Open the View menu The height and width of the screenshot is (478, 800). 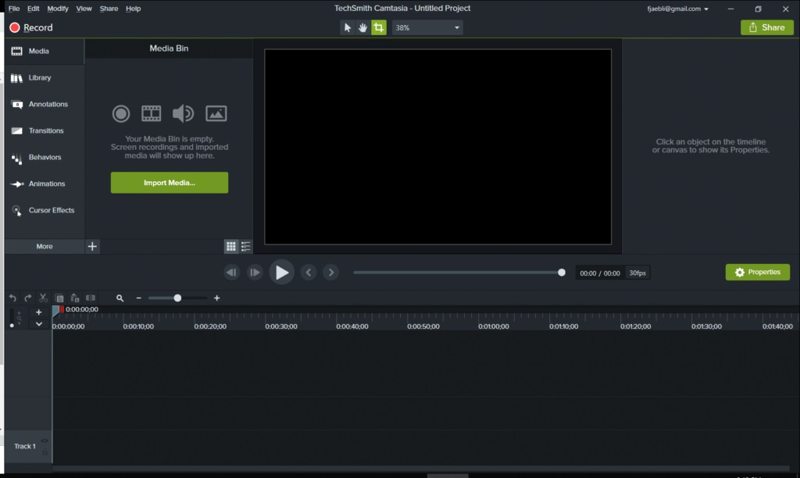[x=84, y=9]
